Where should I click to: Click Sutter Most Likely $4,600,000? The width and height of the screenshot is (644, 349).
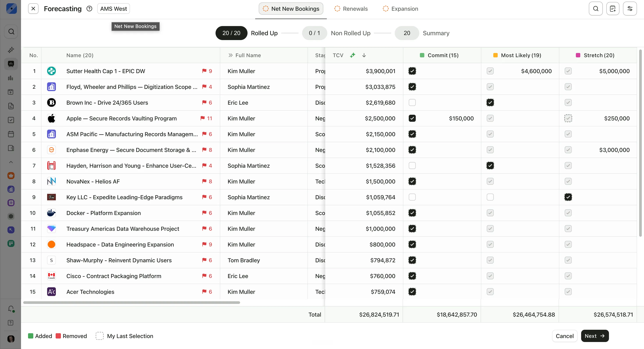tap(536, 71)
